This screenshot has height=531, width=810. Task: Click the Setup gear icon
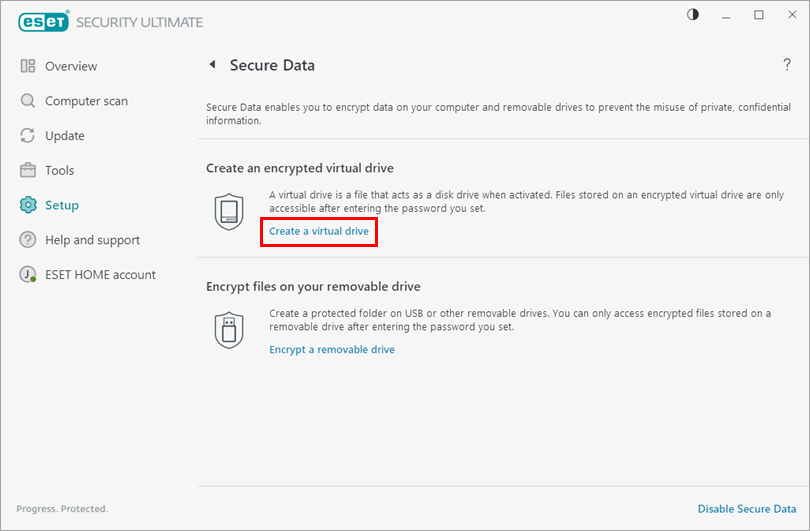click(28, 205)
